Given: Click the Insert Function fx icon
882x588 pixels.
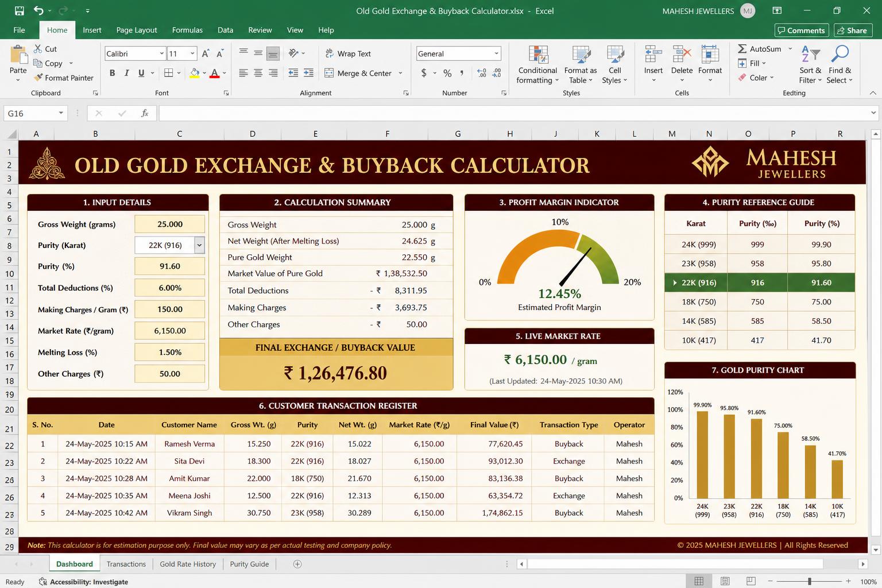Looking at the screenshot, I should pyautogui.click(x=145, y=113).
